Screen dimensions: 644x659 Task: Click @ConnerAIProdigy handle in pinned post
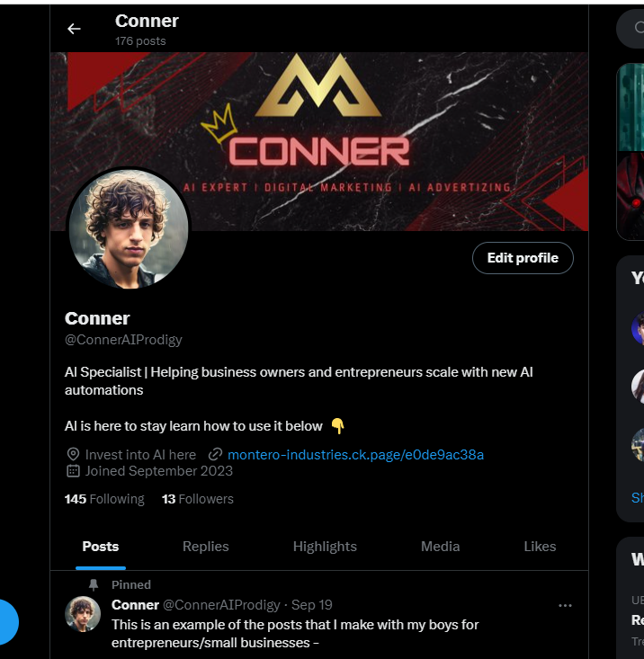[221, 605]
